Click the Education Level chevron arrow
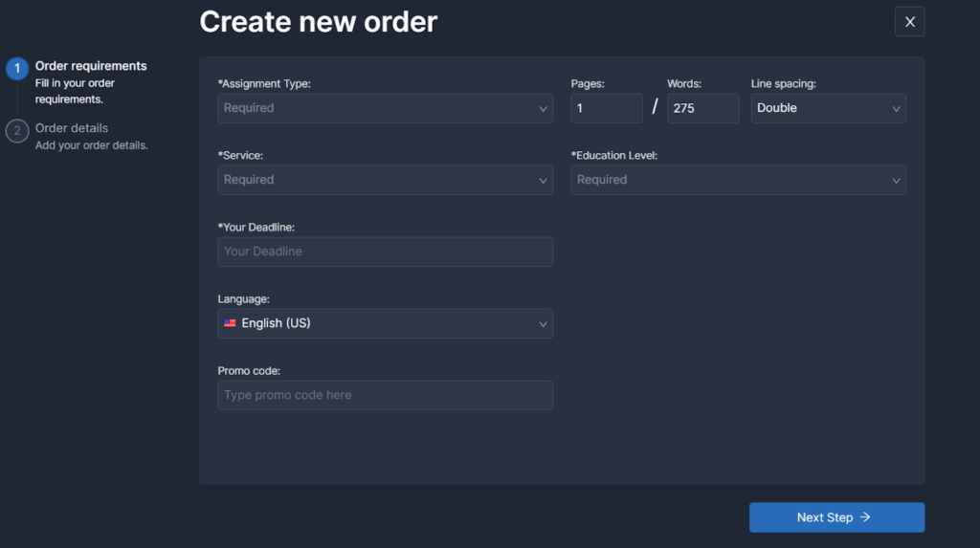The height and width of the screenshot is (548, 980). tap(896, 181)
